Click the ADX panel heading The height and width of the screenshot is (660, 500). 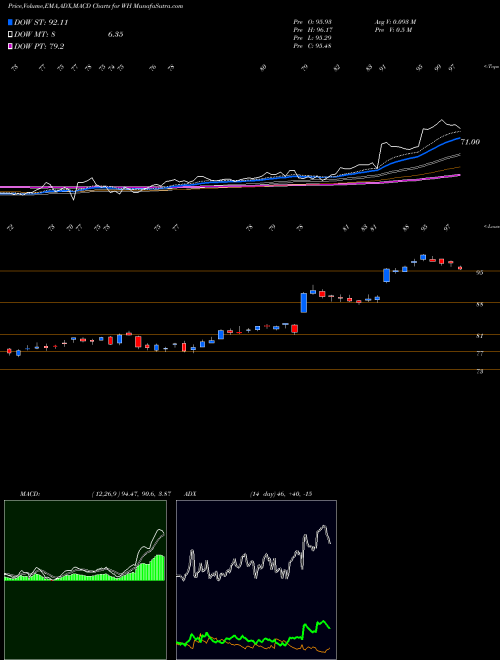coord(190,494)
